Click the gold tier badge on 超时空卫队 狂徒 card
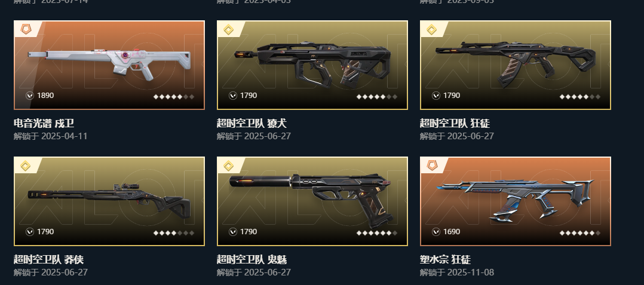The height and width of the screenshot is (285, 644). (x=431, y=29)
